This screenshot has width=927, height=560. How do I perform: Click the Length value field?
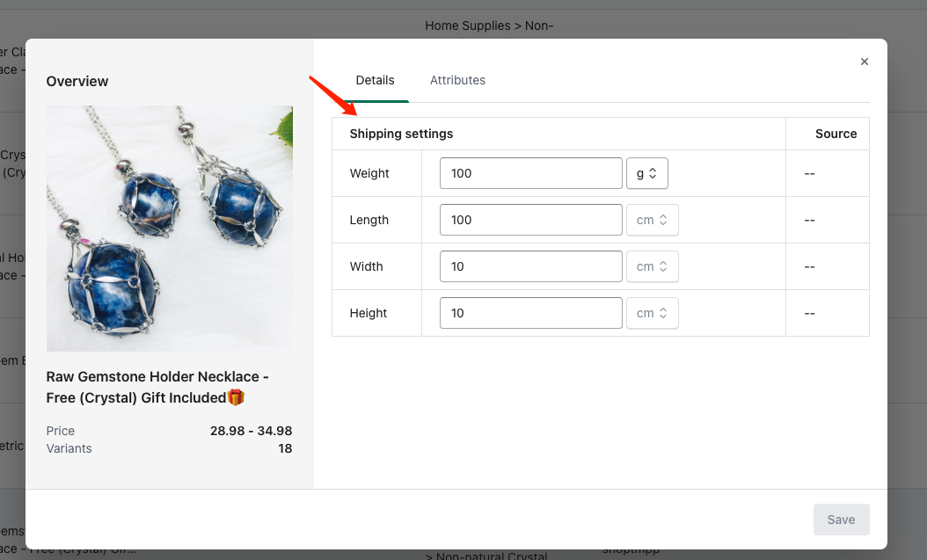(530, 220)
